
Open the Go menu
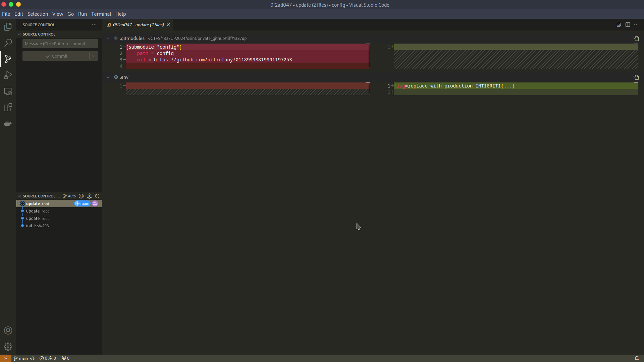[x=70, y=14]
